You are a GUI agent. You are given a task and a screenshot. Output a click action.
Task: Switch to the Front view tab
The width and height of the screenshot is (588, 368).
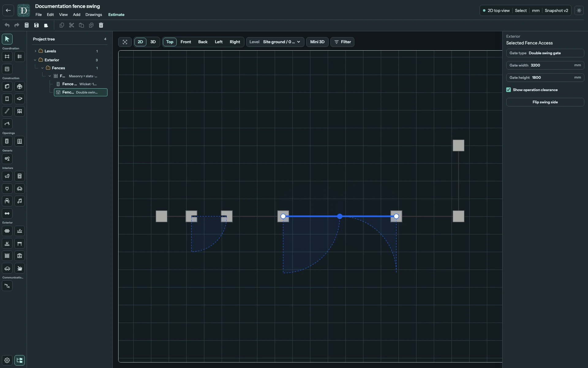[186, 42]
